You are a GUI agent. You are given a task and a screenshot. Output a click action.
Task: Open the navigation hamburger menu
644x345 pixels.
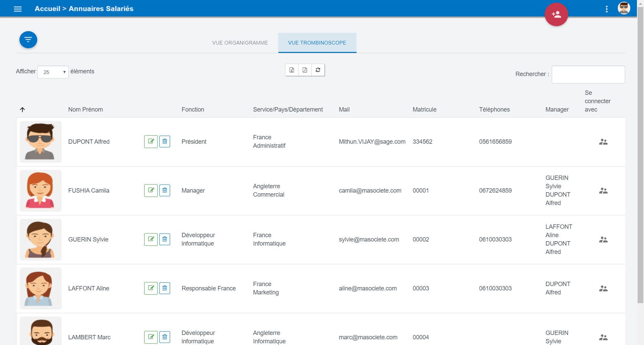(x=17, y=9)
